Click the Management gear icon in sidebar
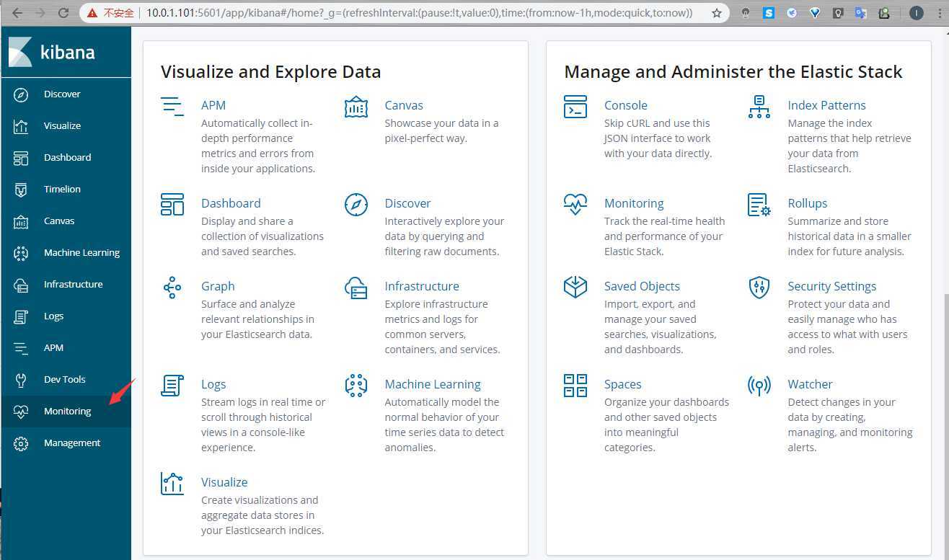The height and width of the screenshot is (560, 949). point(21,443)
